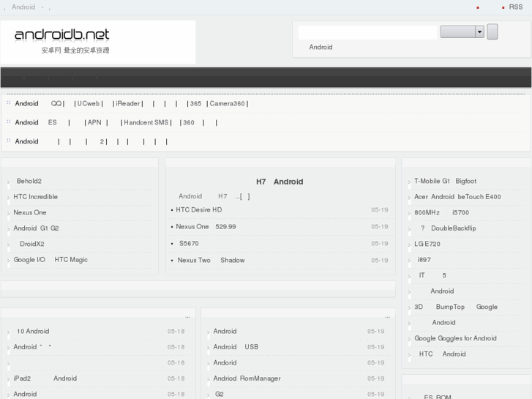Open the iPad2 Android list item

click(45, 379)
